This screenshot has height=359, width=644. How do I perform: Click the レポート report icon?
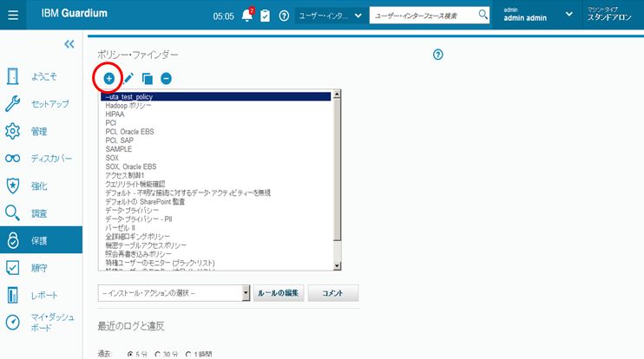click(x=13, y=295)
